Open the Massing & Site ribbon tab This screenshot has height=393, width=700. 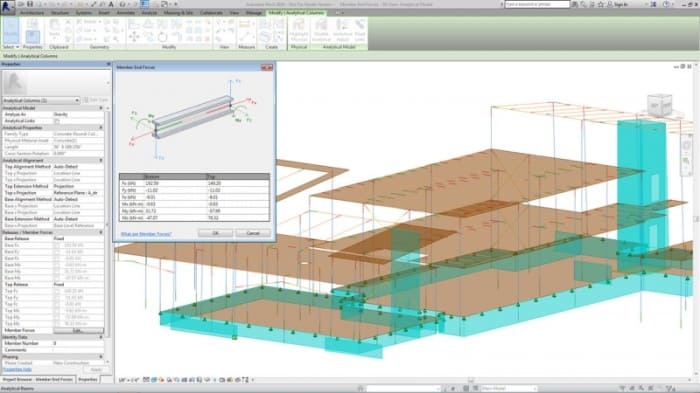pos(178,13)
